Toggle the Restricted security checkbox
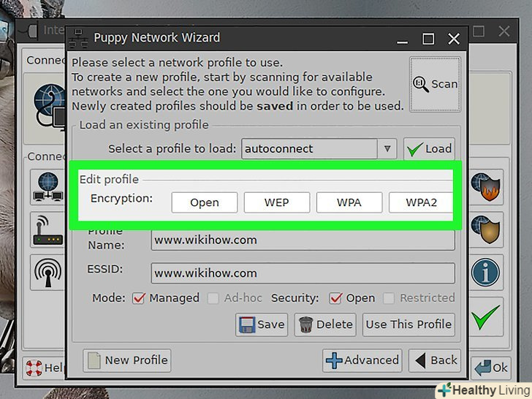The height and width of the screenshot is (399, 532). click(389, 298)
